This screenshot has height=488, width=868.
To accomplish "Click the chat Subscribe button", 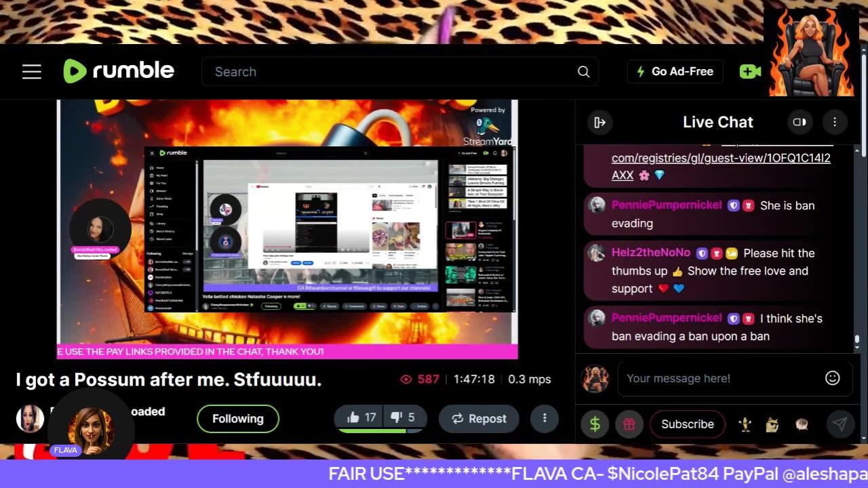I will click(688, 424).
